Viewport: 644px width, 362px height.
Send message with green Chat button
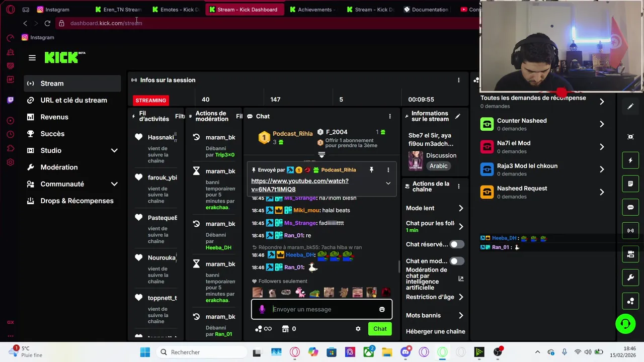[380, 329]
